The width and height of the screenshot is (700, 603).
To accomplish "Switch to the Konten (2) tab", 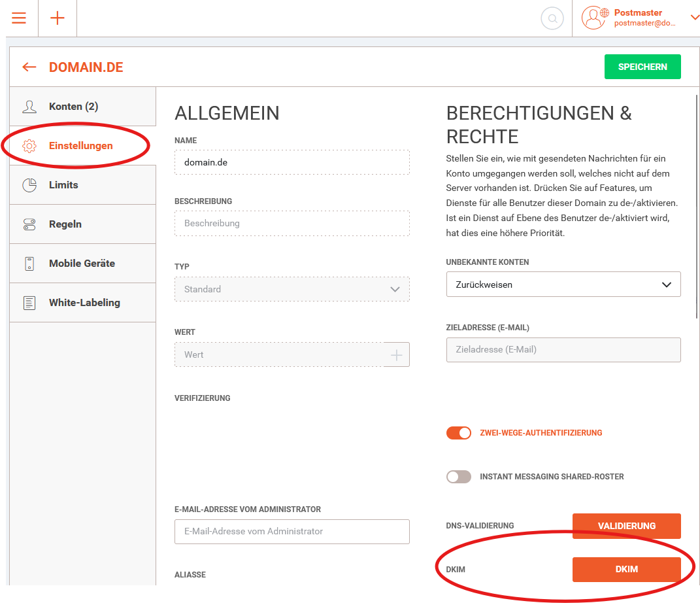I will click(x=73, y=107).
